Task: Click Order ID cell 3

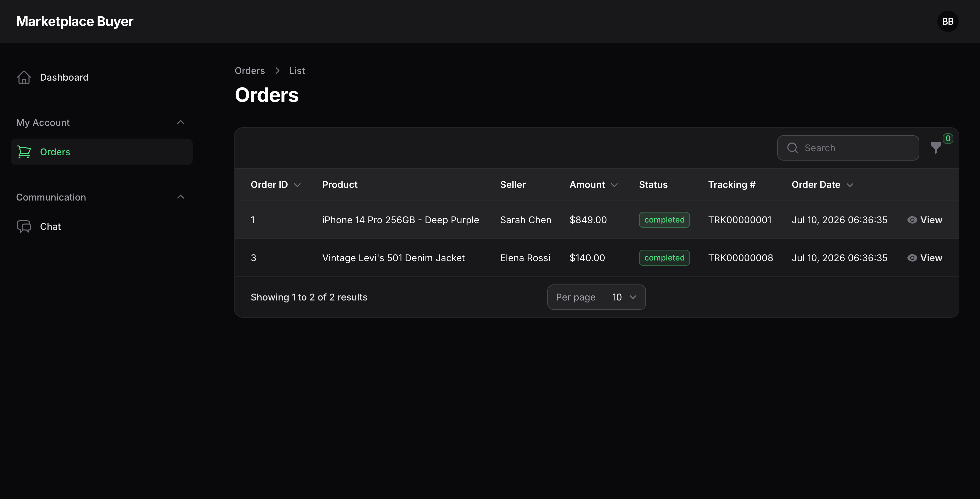Action: (253, 258)
